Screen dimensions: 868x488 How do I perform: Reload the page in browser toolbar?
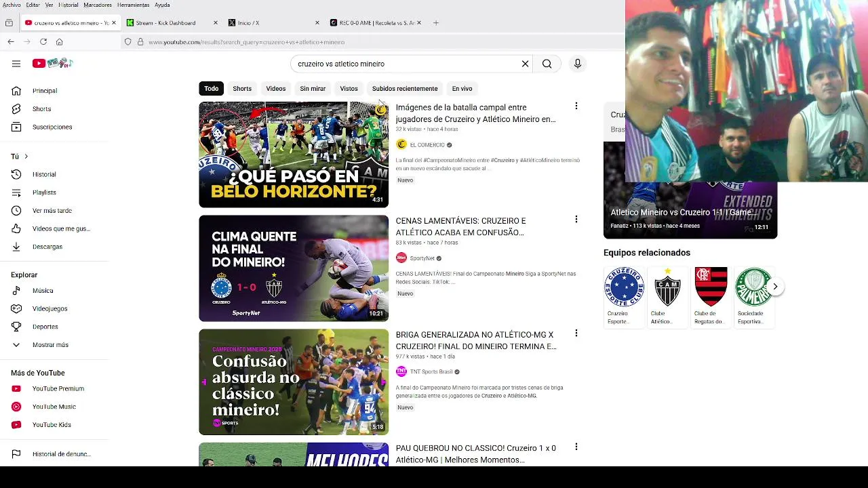pyautogui.click(x=43, y=42)
